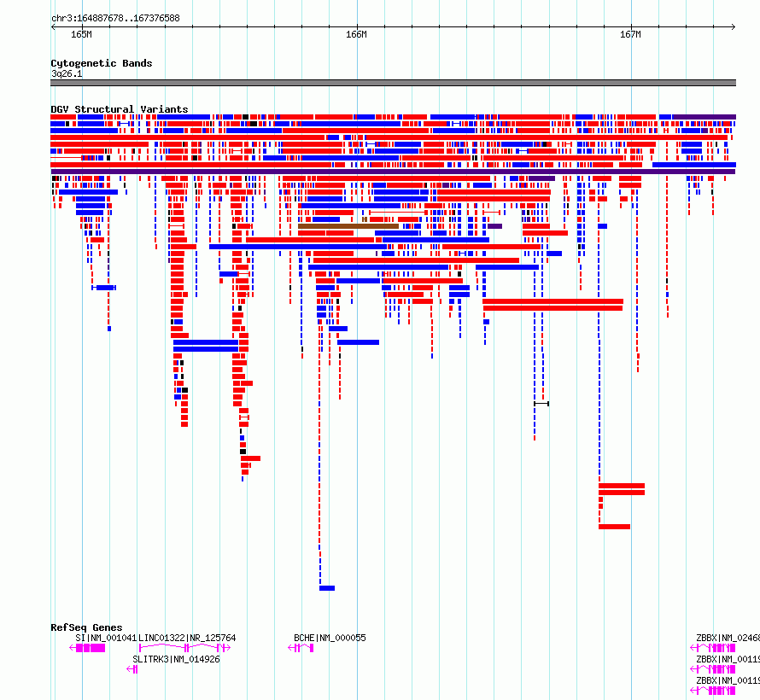760x700 pixels.
Task: Select the blue whiskered variant near 165M
Action: (103, 288)
